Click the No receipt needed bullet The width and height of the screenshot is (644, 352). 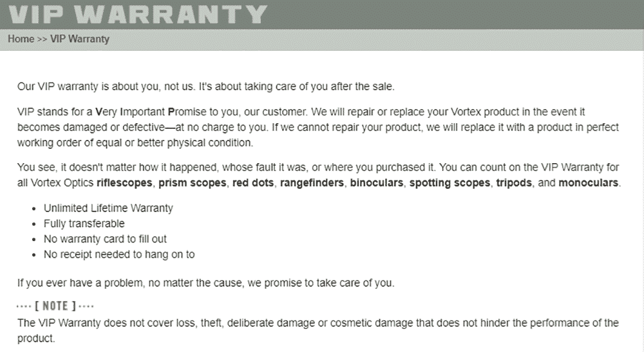click(119, 255)
